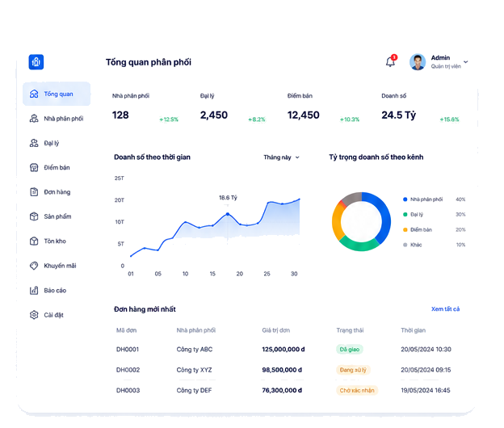Click the Đang xử lý status badge
Screen dimensions: 504x428
point(353,370)
